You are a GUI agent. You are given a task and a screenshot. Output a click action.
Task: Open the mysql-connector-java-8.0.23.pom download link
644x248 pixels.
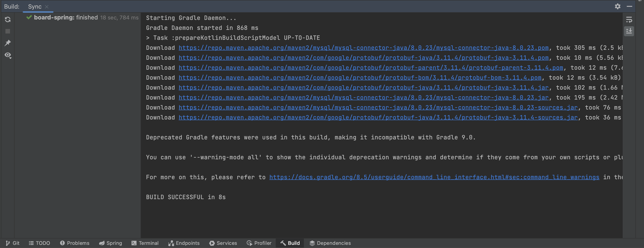pyautogui.click(x=363, y=48)
